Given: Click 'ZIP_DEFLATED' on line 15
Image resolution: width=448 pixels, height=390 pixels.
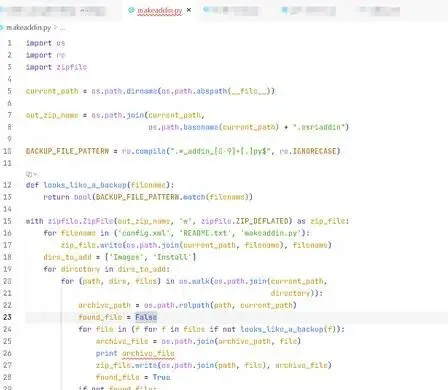Looking at the screenshot, I should coord(262,221).
